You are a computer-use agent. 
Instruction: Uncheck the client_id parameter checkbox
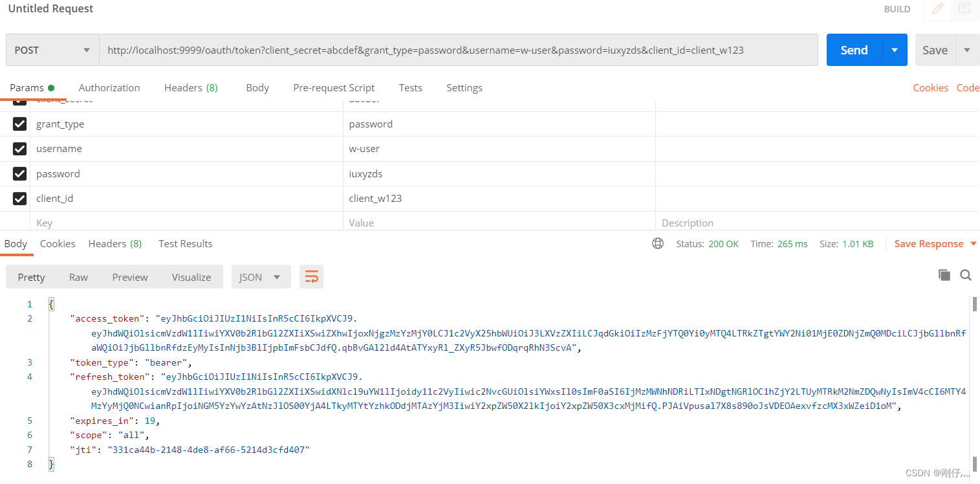[19, 198]
